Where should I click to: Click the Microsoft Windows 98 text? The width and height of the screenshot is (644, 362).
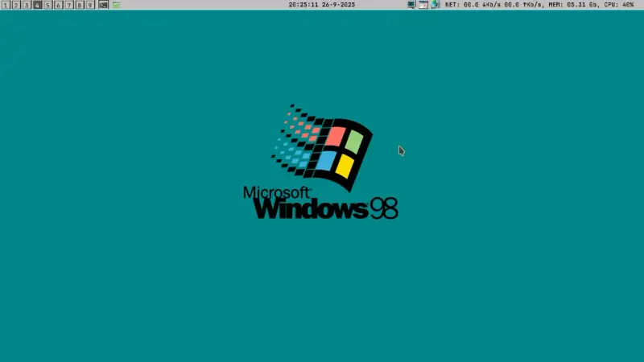pos(320,204)
